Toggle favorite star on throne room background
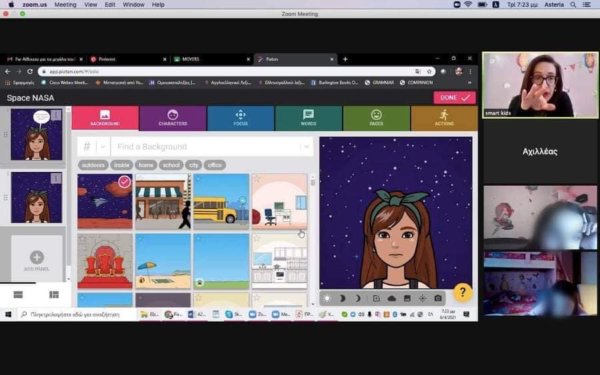Screen dimensions: 600x375 coord(82,239)
